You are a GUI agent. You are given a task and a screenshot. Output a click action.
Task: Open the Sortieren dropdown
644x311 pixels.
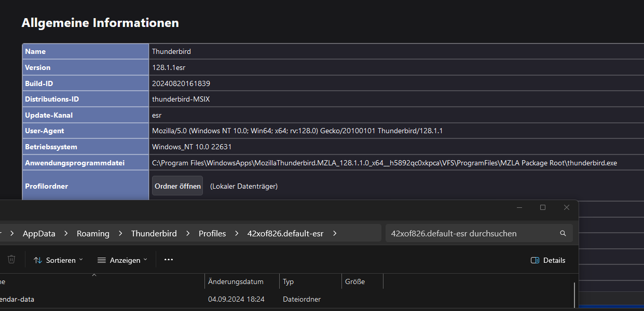[x=58, y=260]
